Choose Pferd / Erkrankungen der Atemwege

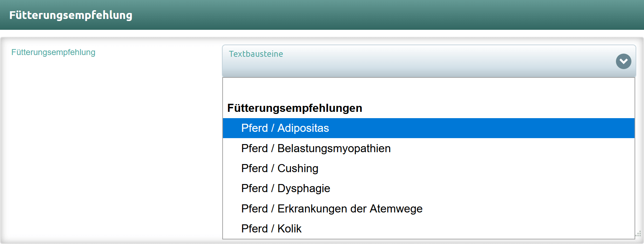pyautogui.click(x=428, y=209)
